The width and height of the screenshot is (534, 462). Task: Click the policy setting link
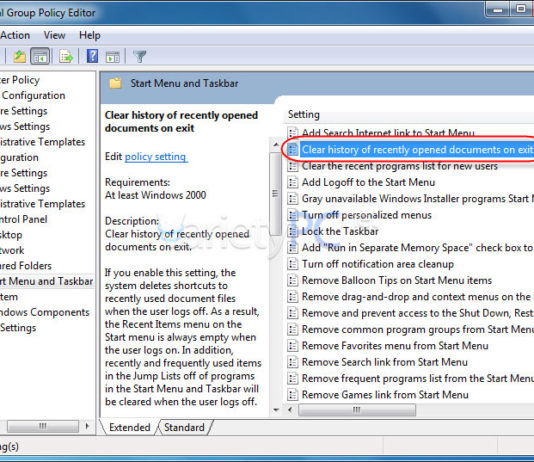tap(155, 157)
